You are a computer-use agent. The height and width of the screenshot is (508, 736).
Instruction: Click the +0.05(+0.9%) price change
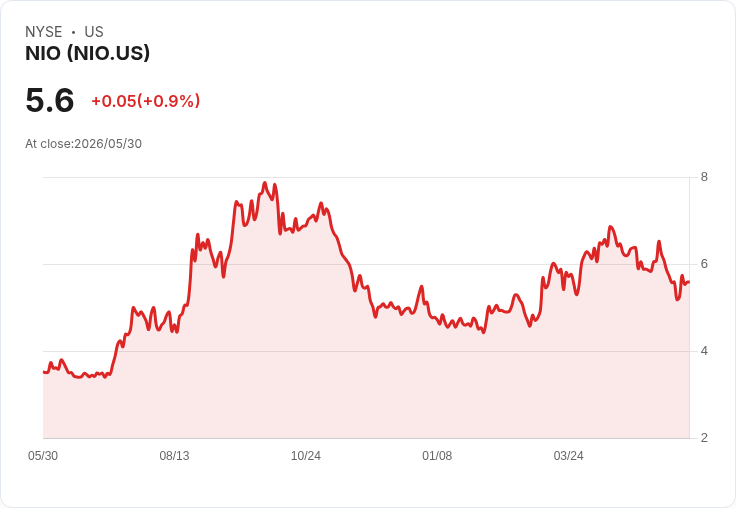pos(146,101)
